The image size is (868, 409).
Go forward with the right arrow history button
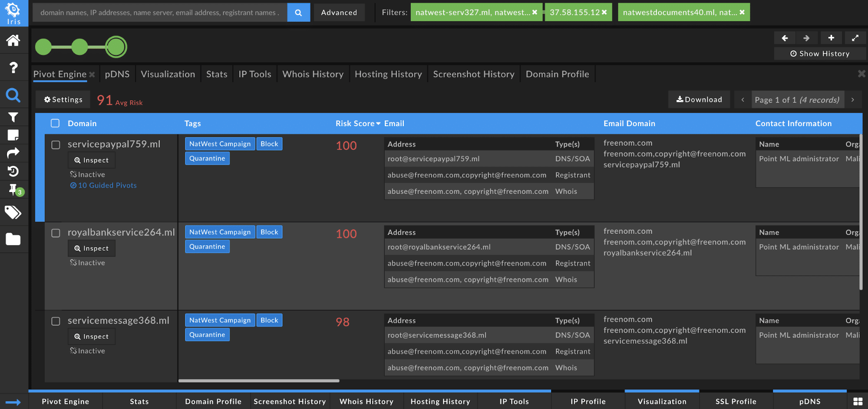pos(806,38)
